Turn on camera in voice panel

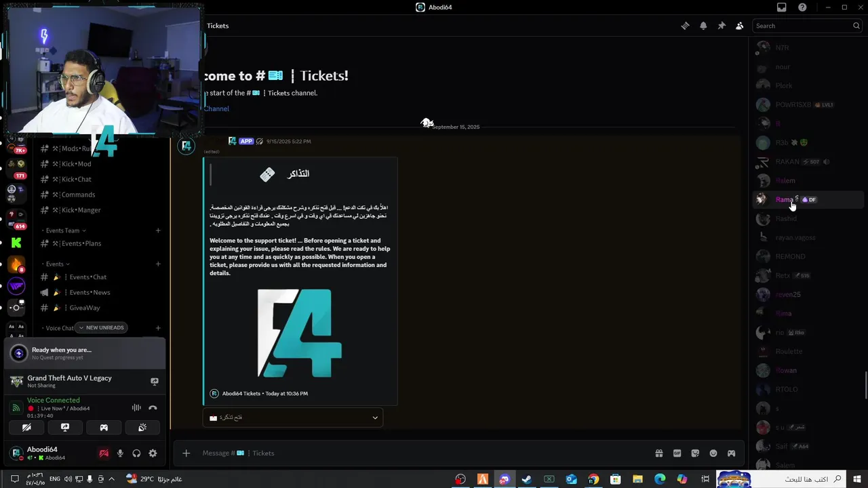pos(26,428)
